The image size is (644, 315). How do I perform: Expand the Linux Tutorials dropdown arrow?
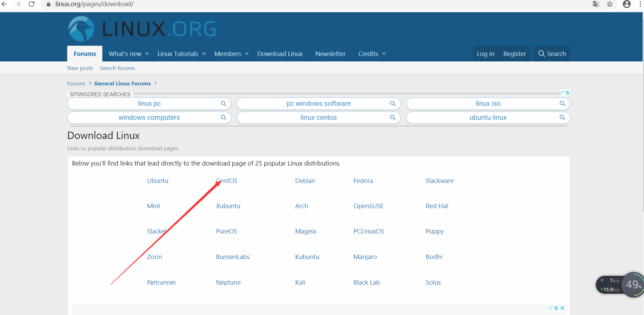pos(204,54)
